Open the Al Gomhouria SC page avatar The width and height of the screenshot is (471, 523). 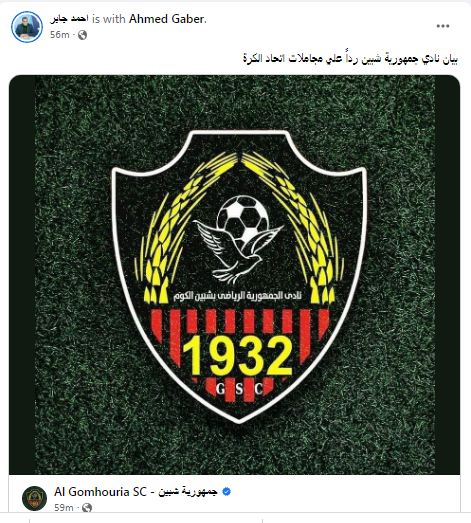tap(34, 498)
